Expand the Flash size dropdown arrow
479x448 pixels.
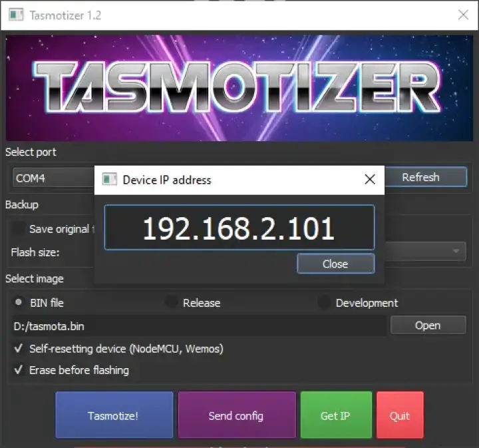pyautogui.click(x=456, y=251)
